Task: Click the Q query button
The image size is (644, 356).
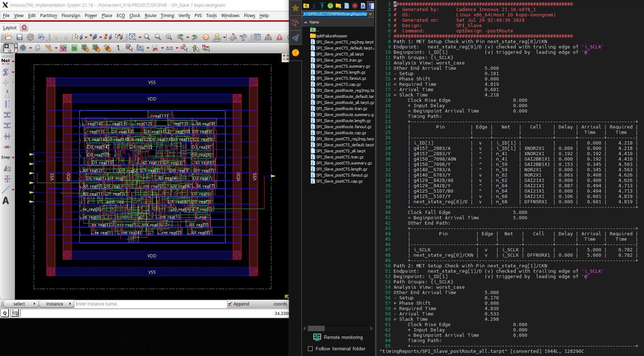Action: [5, 313]
